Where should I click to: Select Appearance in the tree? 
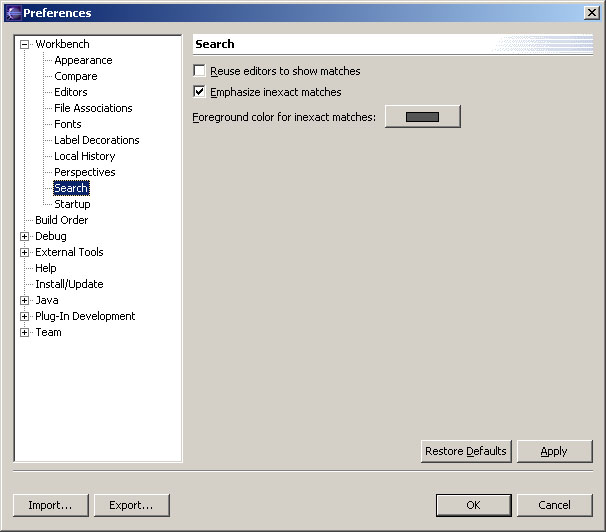pos(83,60)
